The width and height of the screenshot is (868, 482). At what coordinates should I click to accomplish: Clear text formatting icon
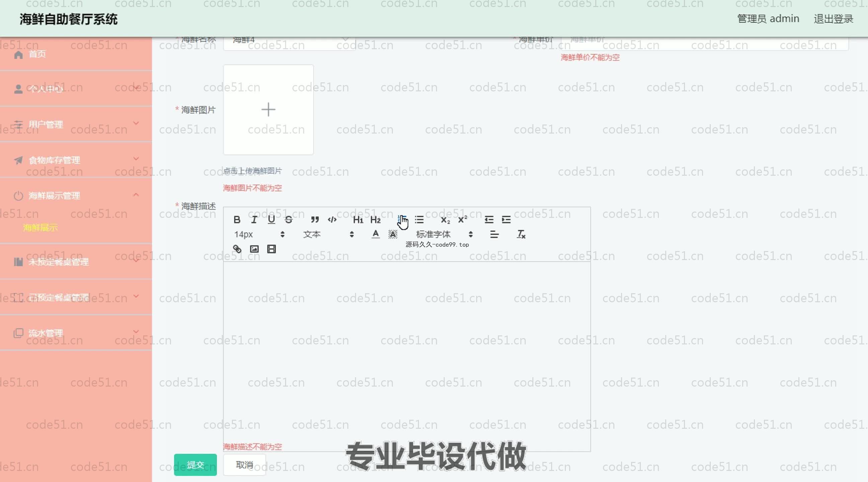tap(521, 234)
